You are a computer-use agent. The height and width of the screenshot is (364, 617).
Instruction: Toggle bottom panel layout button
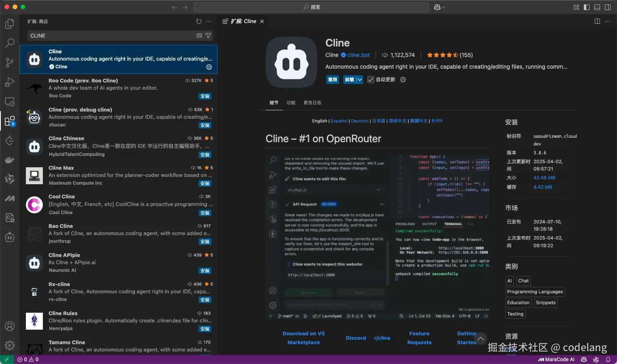pyautogui.click(x=597, y=7)
